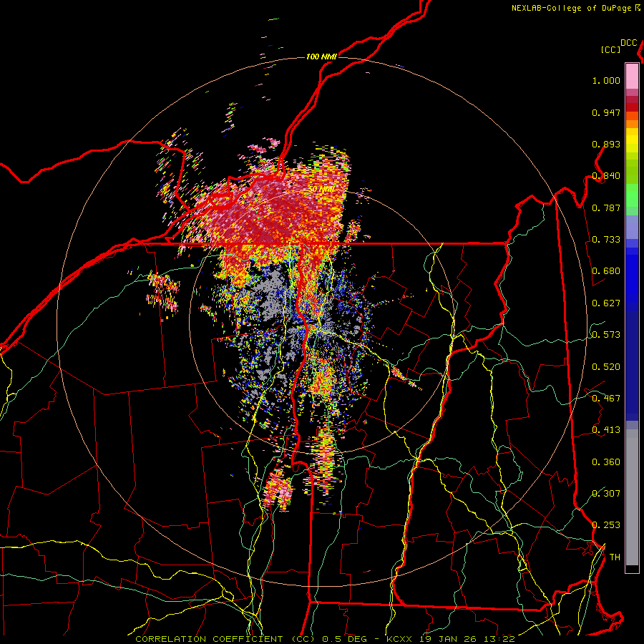Click the TH threshold label
Screen dimensions: 644x644
pyautogui.click(x=615, y=557)
